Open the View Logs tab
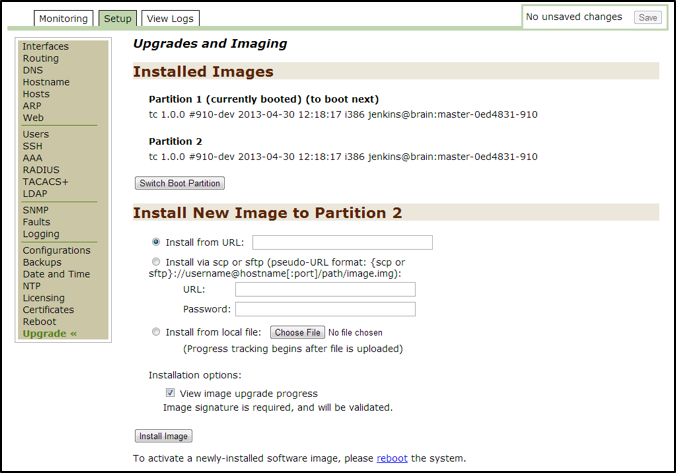The width and height of the screenshot is (676, 473). click(x=170, y=19)
